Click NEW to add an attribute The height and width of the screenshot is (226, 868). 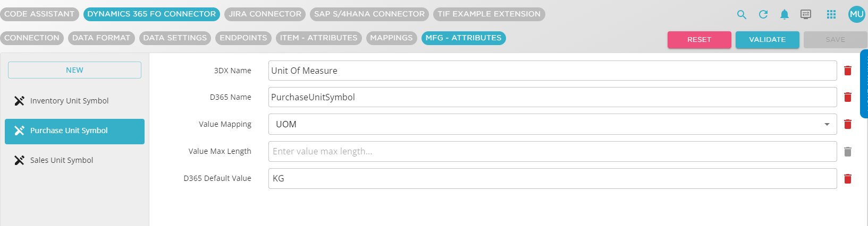(x=74, y=70)
